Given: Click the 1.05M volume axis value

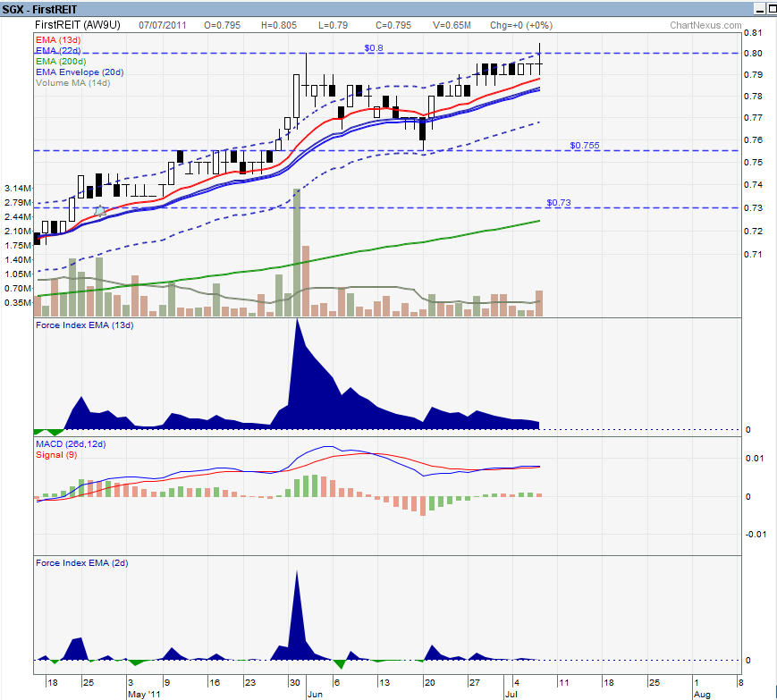Looking at the screenshot, I should pos(17,274).
